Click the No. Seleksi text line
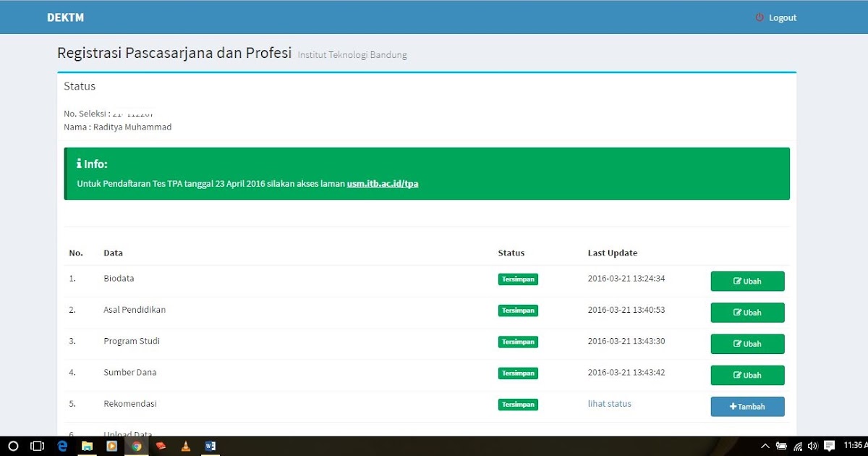The height and width of the screenshot is (456, 868). coord(107,114)
